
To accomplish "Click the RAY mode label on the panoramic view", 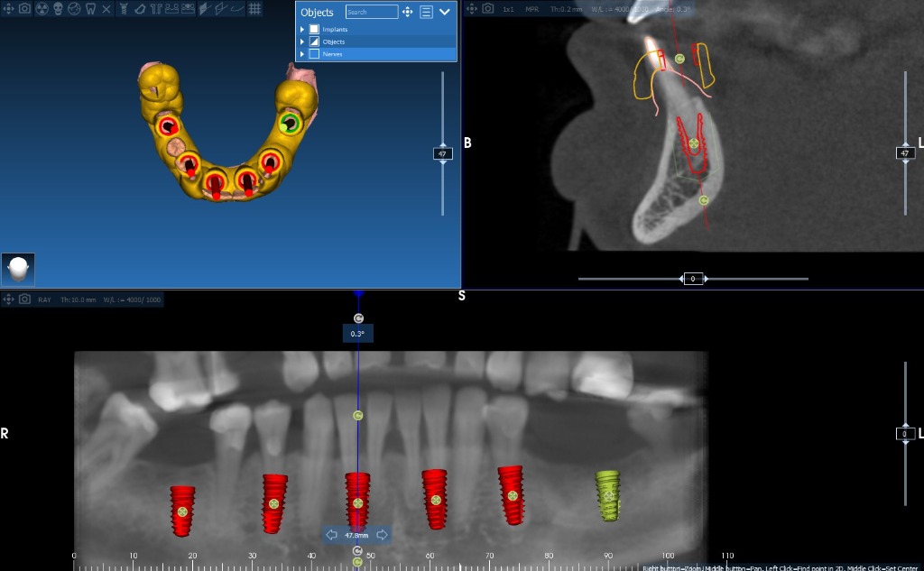I will (x=44, y=299).
